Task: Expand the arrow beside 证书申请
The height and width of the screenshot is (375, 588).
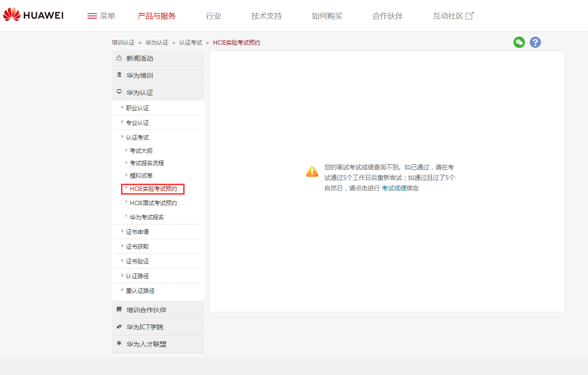Action: [122, 231]
